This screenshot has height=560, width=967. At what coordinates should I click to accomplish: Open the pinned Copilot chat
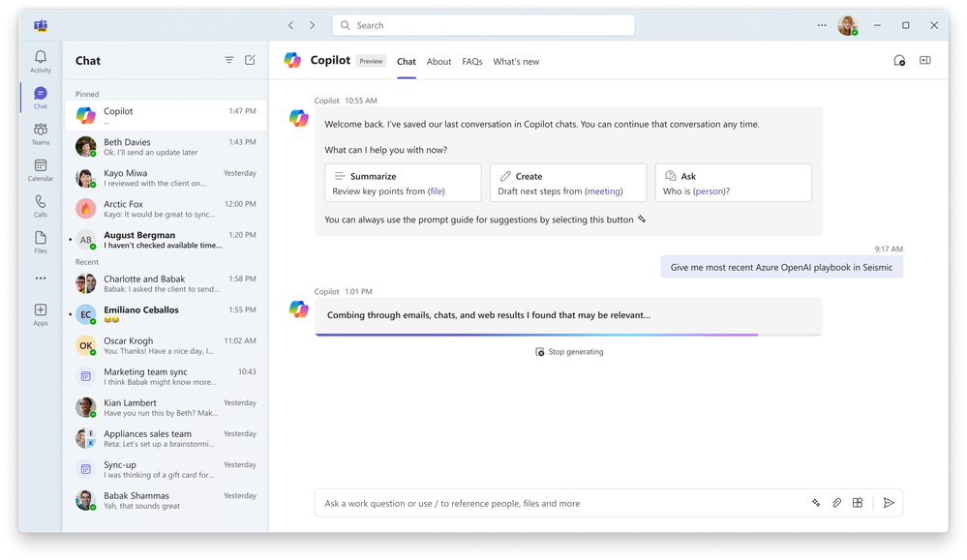tap(166, 116)
